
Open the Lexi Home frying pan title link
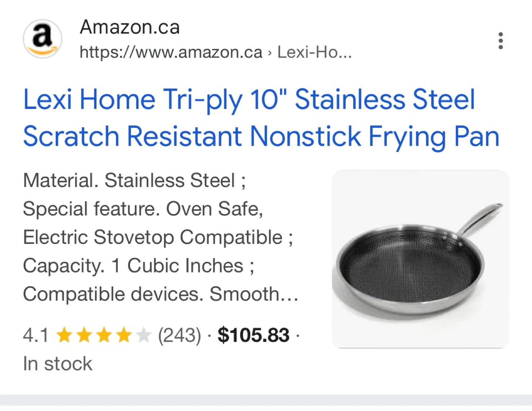coord(261,118)
